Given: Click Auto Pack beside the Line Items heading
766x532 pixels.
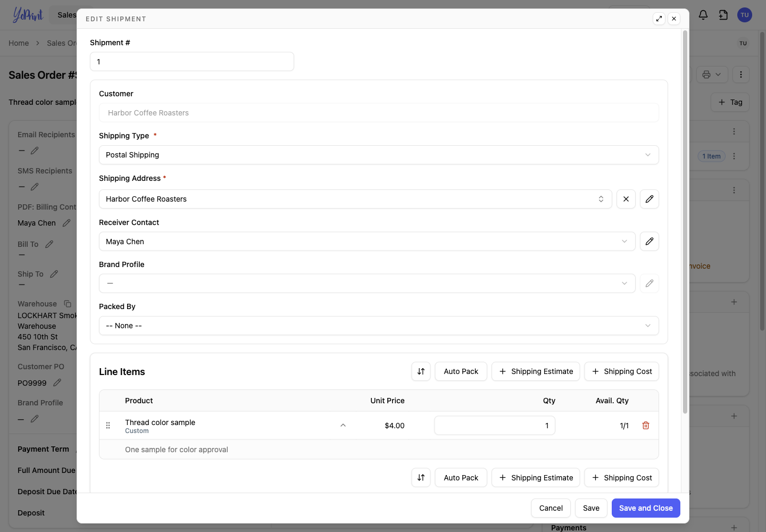Looking at the screenshot, I should (x=461, y=371).
